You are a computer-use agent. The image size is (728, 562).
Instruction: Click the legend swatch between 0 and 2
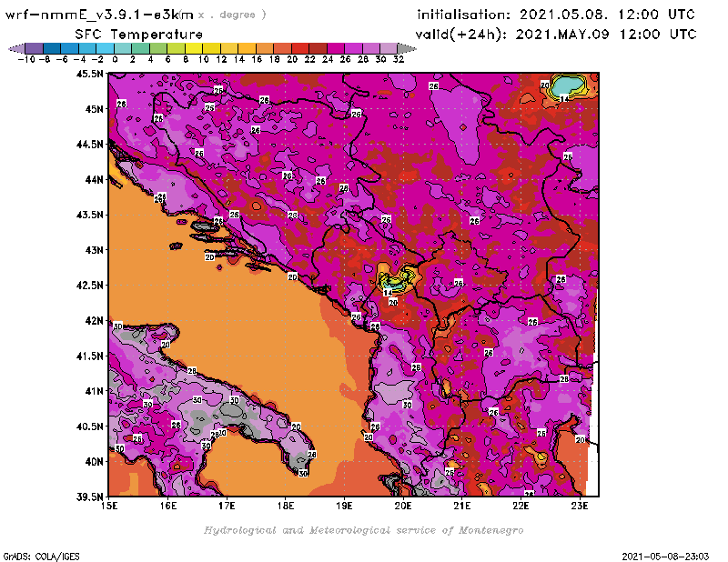[123, 48]
